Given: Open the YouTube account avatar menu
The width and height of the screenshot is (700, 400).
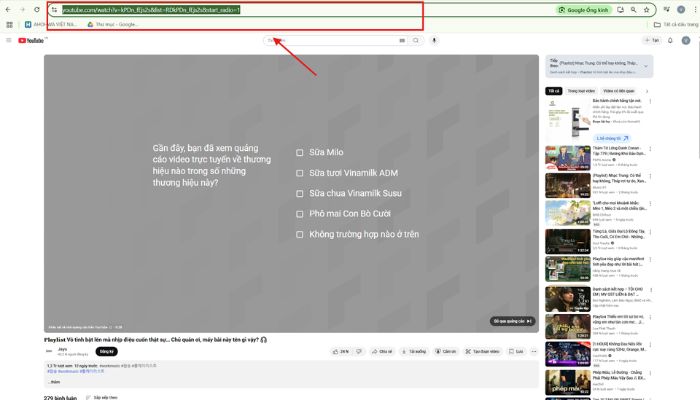Looking at the screenshot, I should click(x=686, y=40).
